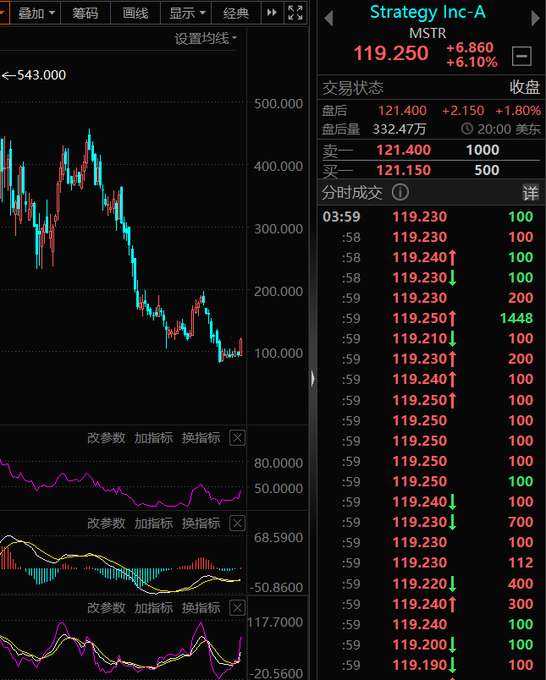Click 117.7000 indicator axis label
The width and height of the screenshot is (546, 680).
coord(275,622)
